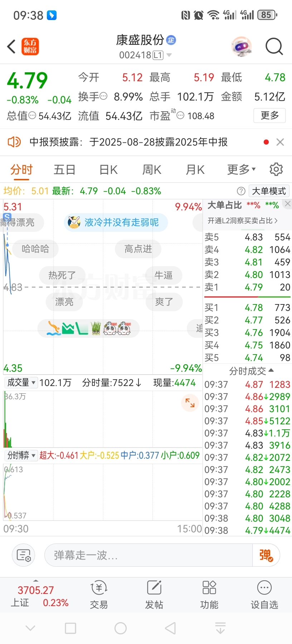This screenshot has width=292, height=644.
Task: Tap the Android back triangle button
Action: click(170, 628)
